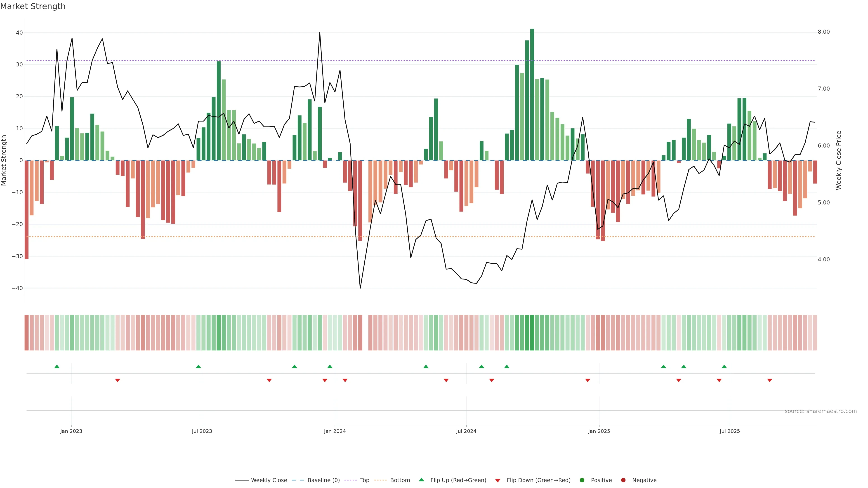Click the 8.00 price axis tick label
The width and height of the screenshot is (868, 488).
coord(823,32)
